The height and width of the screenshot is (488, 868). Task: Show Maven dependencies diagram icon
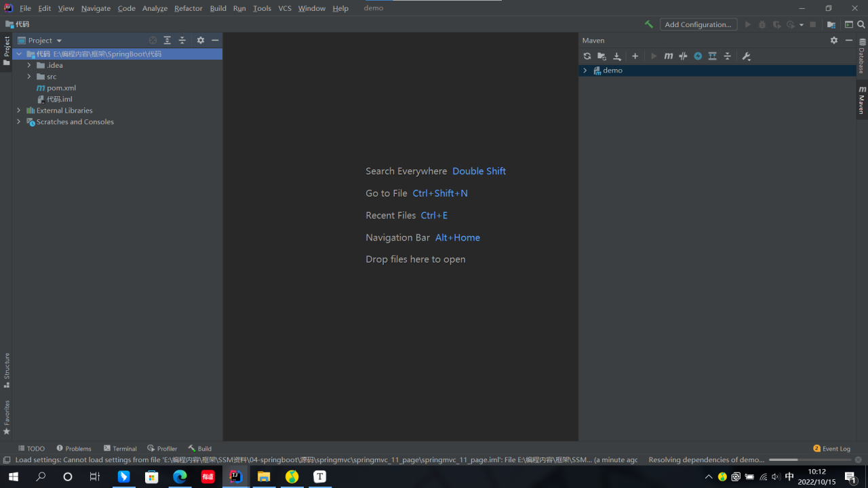(713, 56)
